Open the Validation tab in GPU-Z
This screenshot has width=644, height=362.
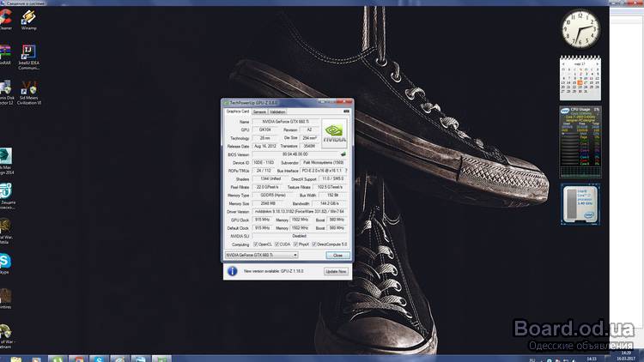[x=277, y=112]
